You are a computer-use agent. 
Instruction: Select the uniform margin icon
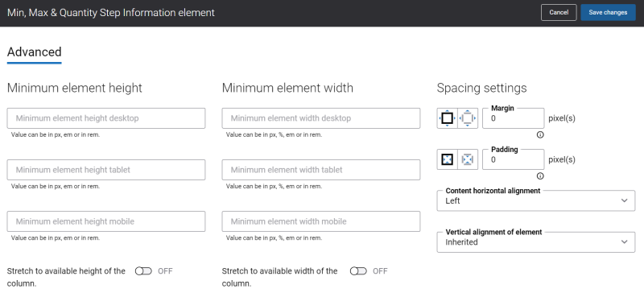click(448, 118)
